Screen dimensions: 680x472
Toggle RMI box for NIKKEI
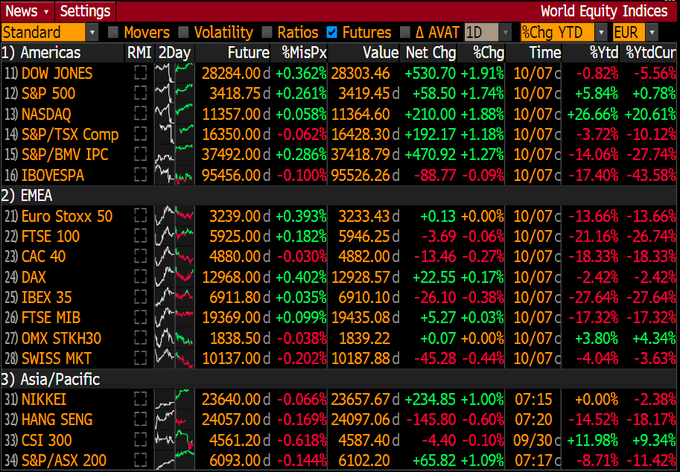141,399
